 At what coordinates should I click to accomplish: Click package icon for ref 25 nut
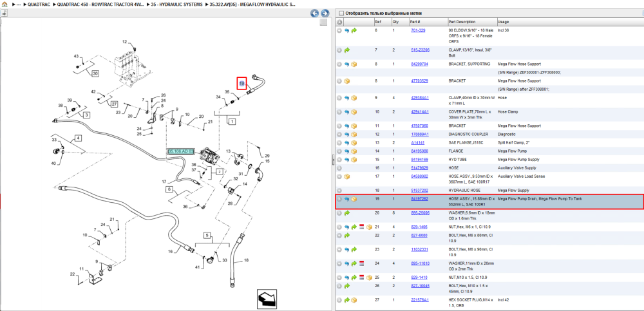[369, 278]
